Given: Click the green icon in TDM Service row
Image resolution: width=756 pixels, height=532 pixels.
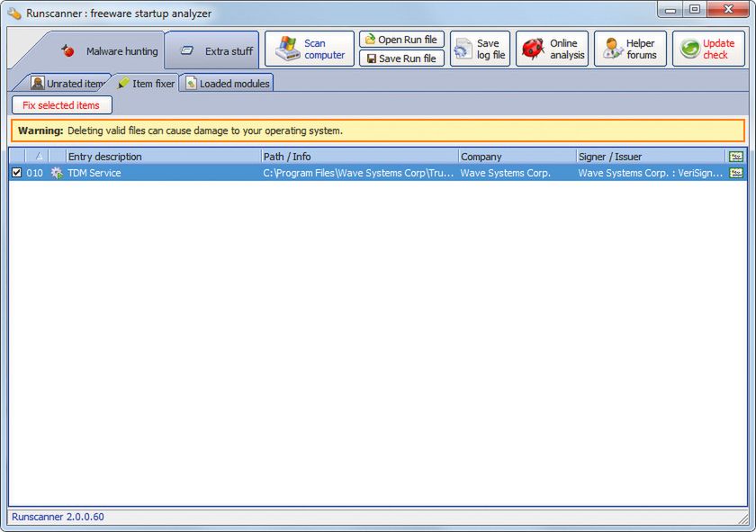Looking at the screenshot, I should point(736,173).
